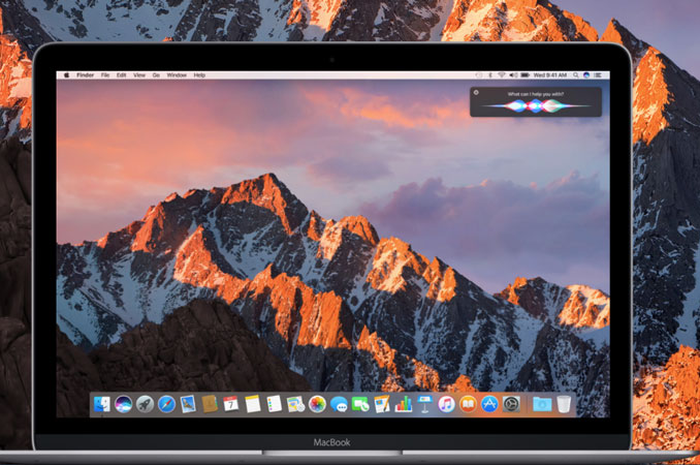Viewport: 700px width, 465px height.
Task: Click "What can I help you with?" text
Action: tap(535, 94)
